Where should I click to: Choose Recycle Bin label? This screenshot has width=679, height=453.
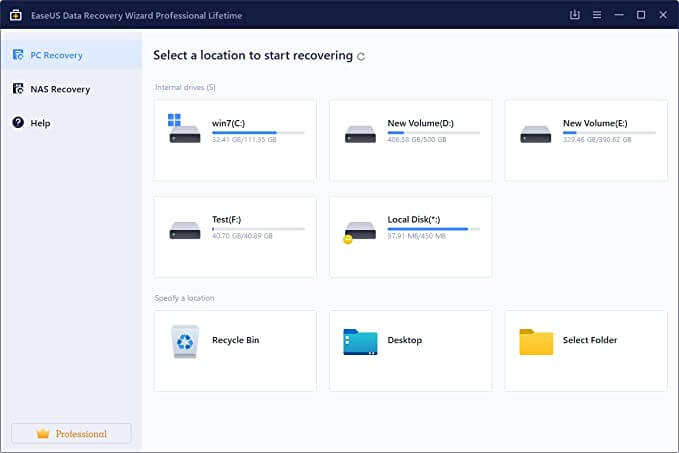click(x=236, y=340)
